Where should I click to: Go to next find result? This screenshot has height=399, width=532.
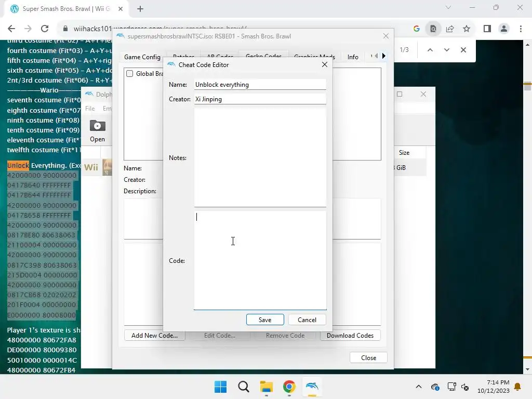pos(446,50)
